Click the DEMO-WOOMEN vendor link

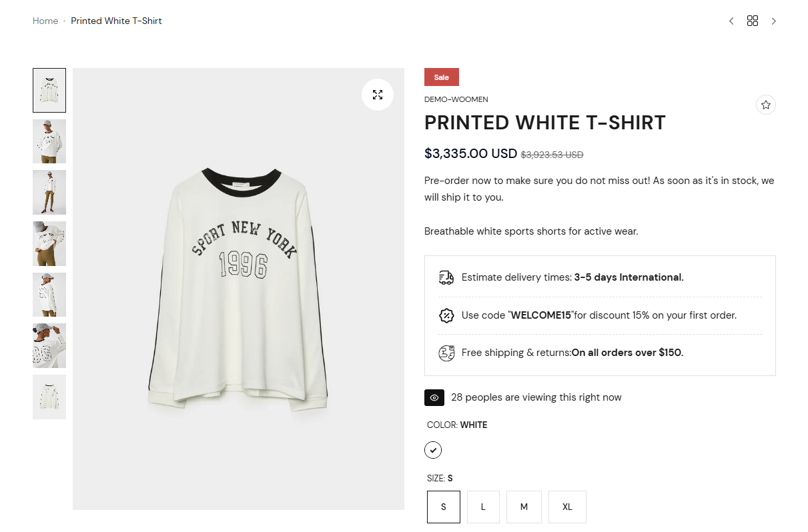(456, 99)
